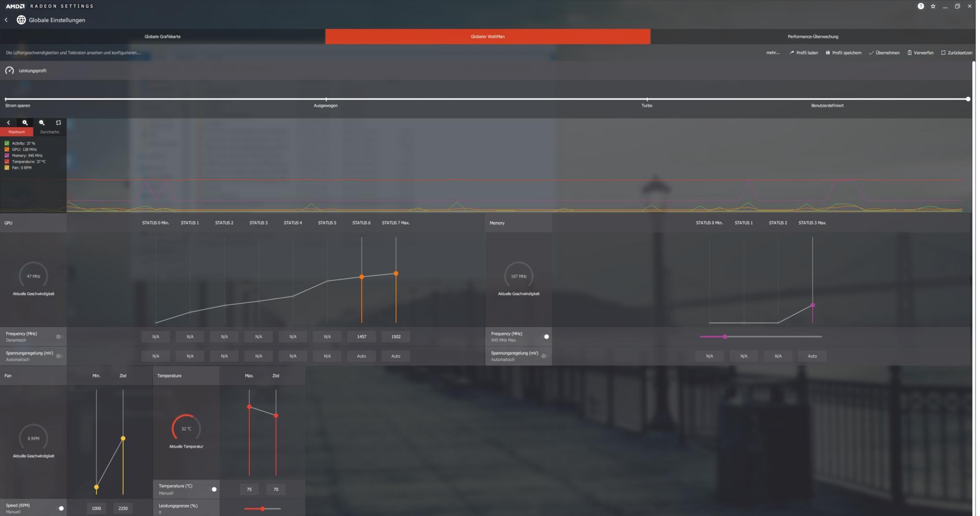
Task: Click the GPU Status 6 frequency handle
Action: coord(362,277)
